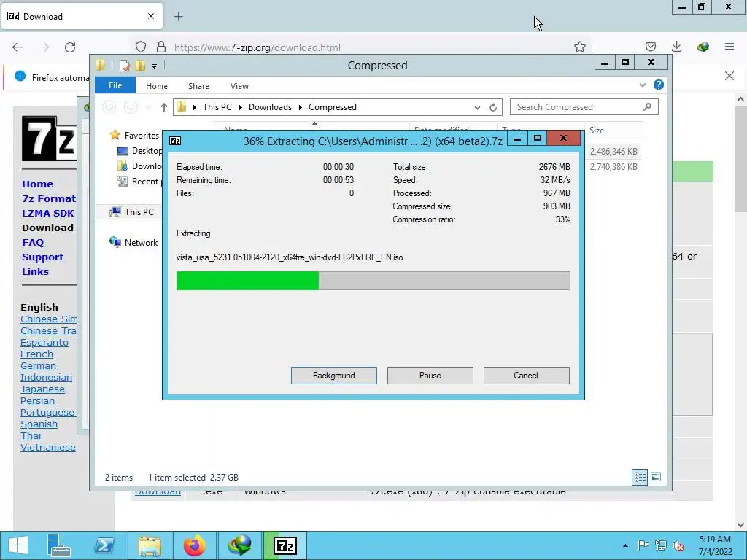This screenshot has width=747, height=560.
Task: Click New folder icon in quick access toolbar
Action: point(141,66)
